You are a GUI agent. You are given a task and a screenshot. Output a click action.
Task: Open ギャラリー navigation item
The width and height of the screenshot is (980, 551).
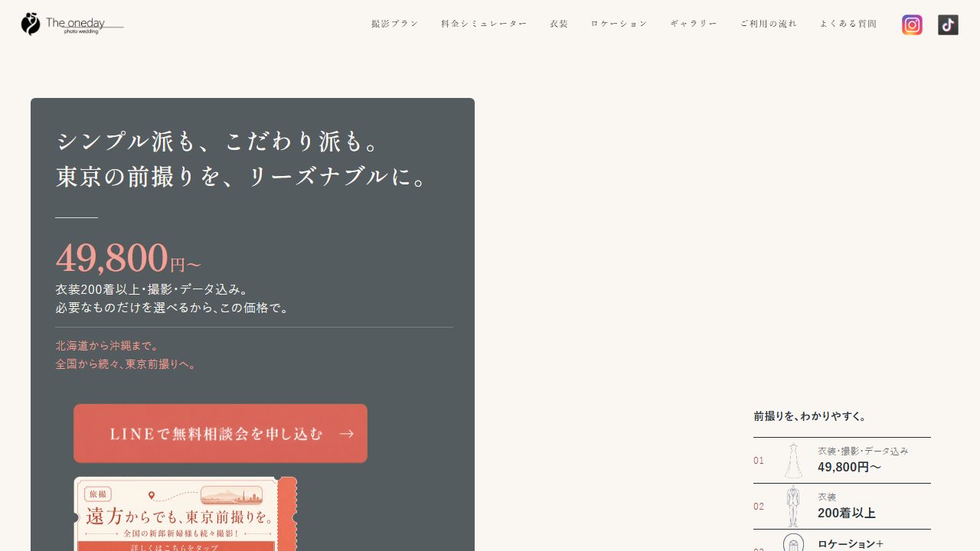point(694,24)
